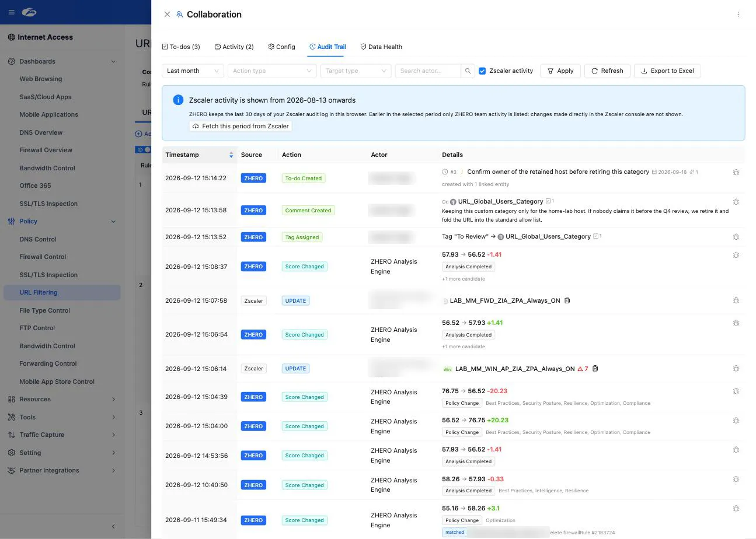This screenshot has height=539, width=756.
Task: Open debug icon for the 15:07:58 UPDATE row
Action: (x=736, y=300)
